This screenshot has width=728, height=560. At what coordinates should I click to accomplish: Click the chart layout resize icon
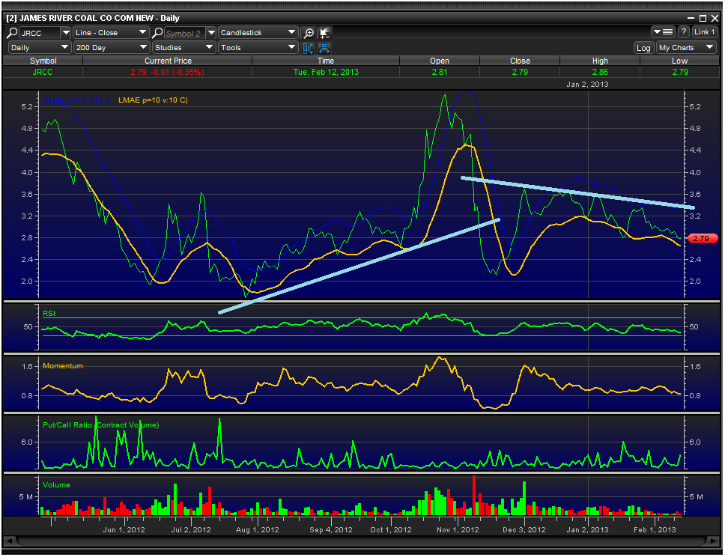(308, 47)
